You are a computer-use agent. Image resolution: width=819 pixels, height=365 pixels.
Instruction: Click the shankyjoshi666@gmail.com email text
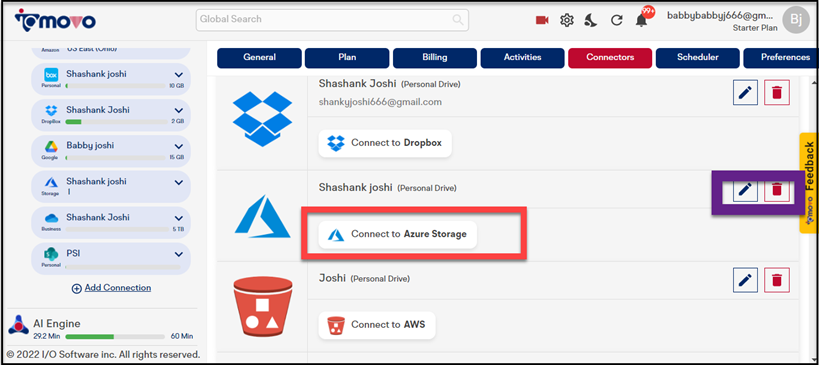click(380, 102)
